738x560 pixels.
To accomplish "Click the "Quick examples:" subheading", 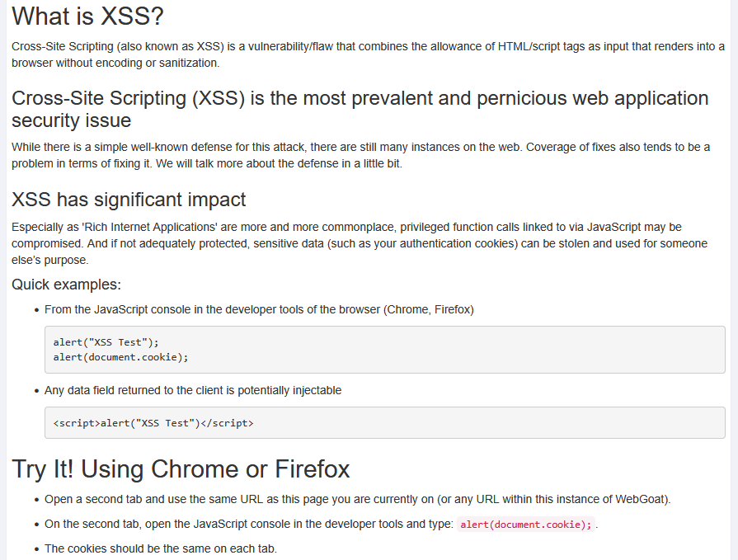I will [66, 285].
